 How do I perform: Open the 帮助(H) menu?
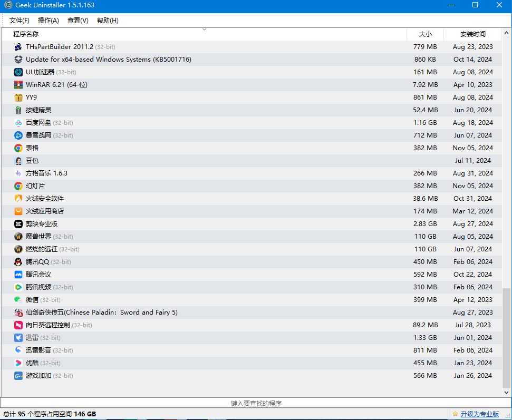108,21
